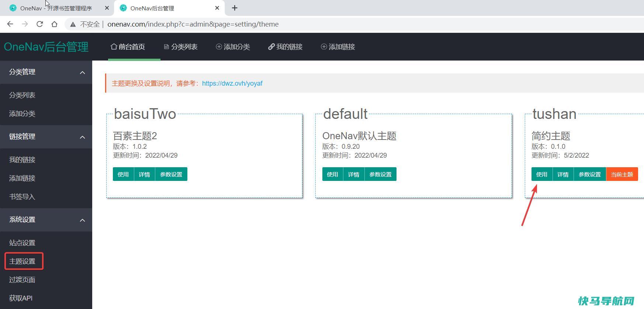
Task: Click the browser forward arrow
Action: pyautogui.click(x=25, y=24)
